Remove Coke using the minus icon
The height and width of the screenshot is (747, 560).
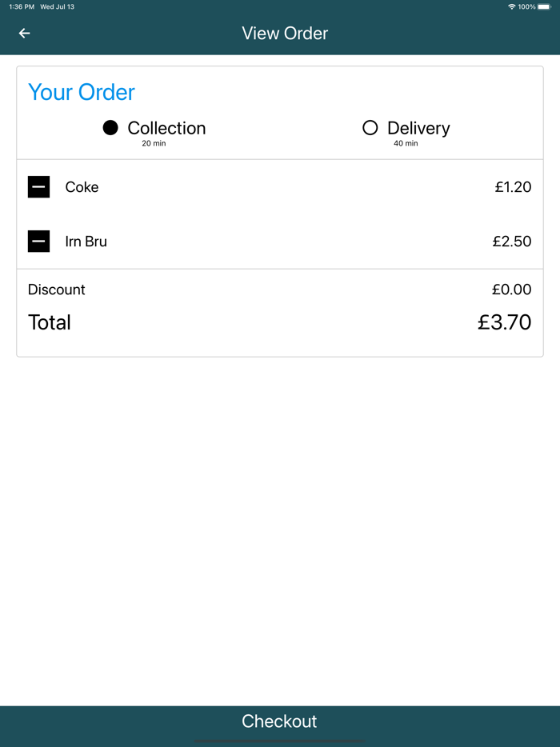pos(39,187)
